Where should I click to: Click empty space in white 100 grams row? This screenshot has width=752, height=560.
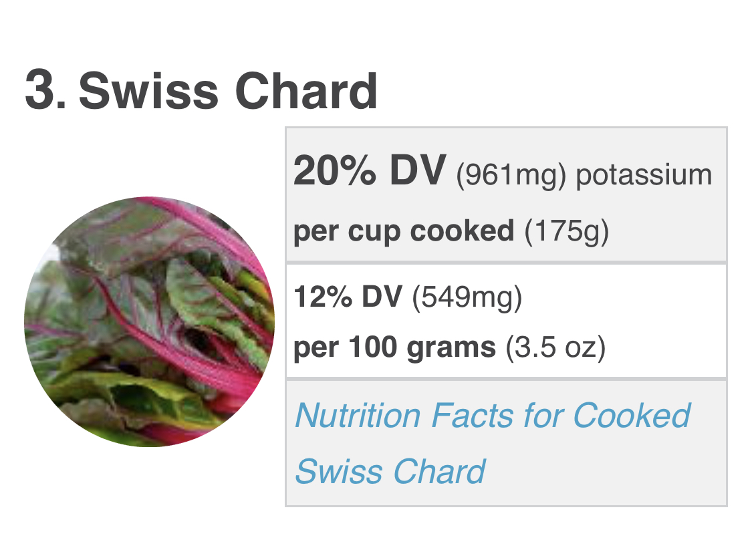pyautogui.click(x=662, y=322)
